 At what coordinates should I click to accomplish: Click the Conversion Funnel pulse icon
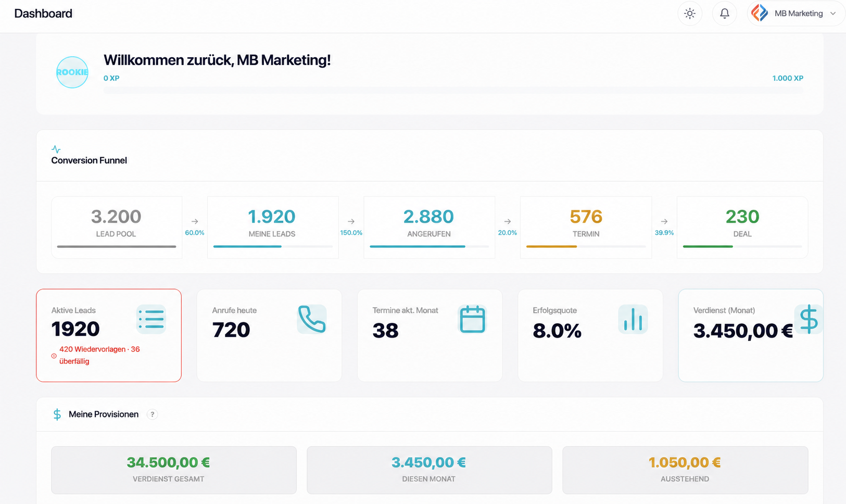click(x=56, y=149)
